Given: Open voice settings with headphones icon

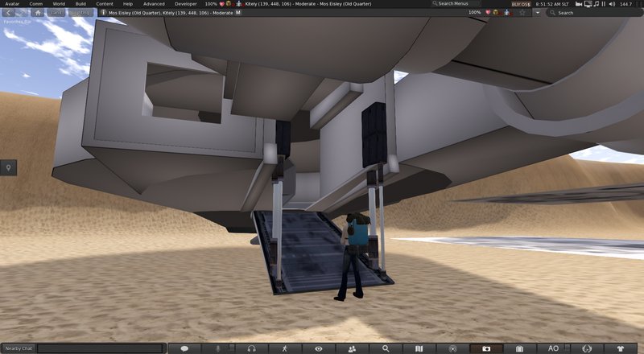Looking at the screenshot, I should [x=252, y=348].
